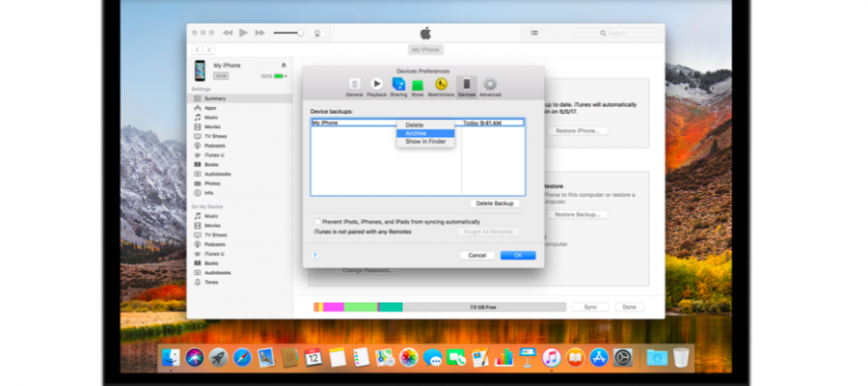
Task: Open Siri from the Dock
Action: click(195, 358)
